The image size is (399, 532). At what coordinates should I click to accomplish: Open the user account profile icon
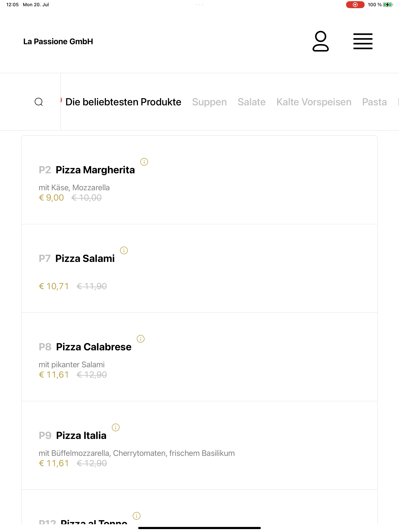pos(320,41)
